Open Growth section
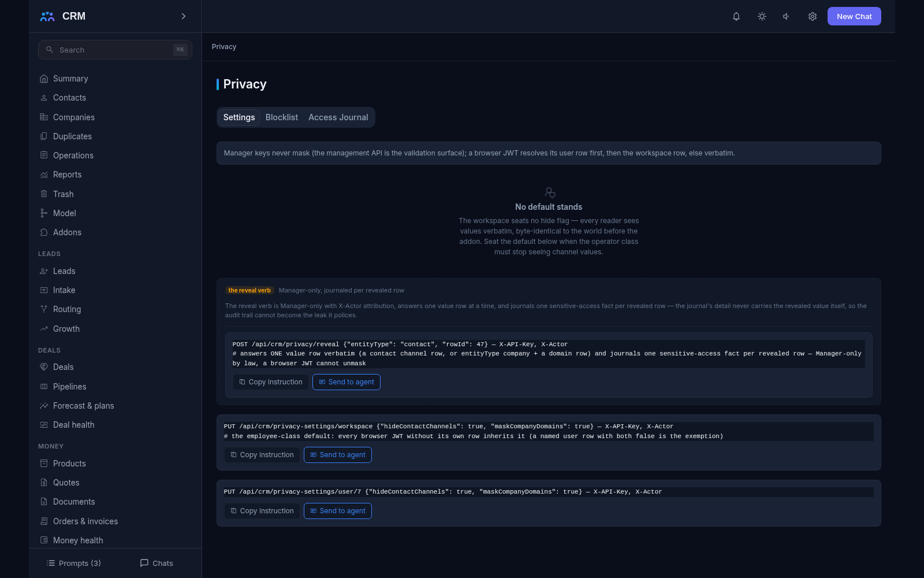This screenshot has height=578, width=924. pyautogui.click(x=115, y=329)
